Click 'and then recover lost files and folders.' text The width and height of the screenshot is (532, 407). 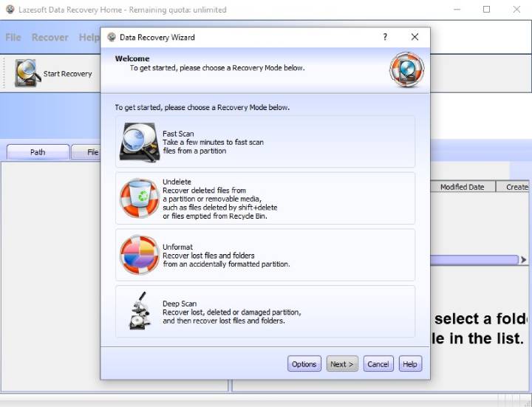pos(224,321)
